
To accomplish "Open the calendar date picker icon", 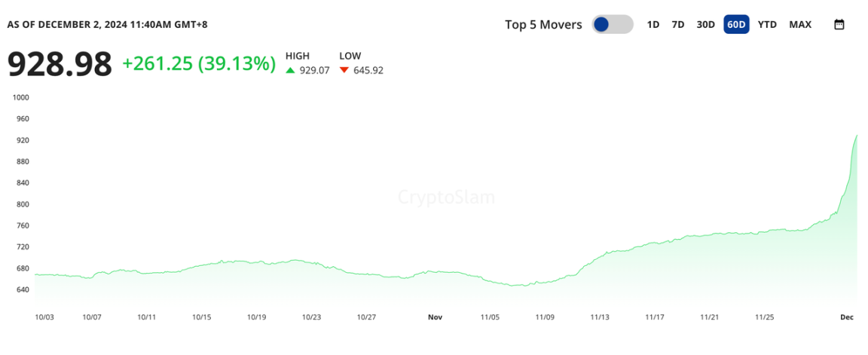I will pyautogui.click(x=839, y=24).
